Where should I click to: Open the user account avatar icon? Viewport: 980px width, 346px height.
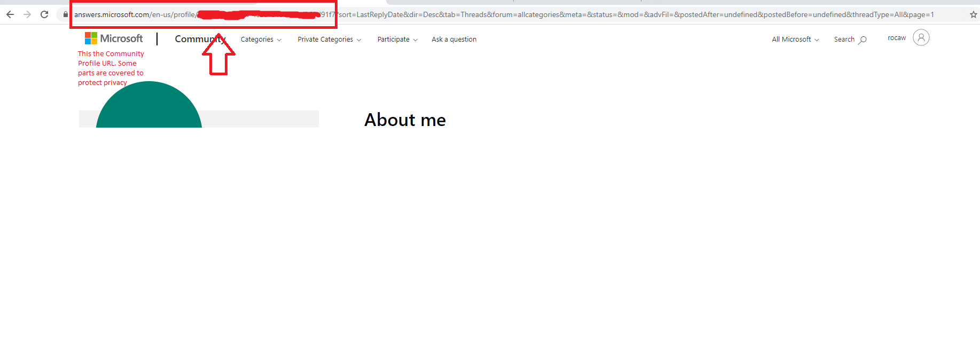click(x=921, y=37)
